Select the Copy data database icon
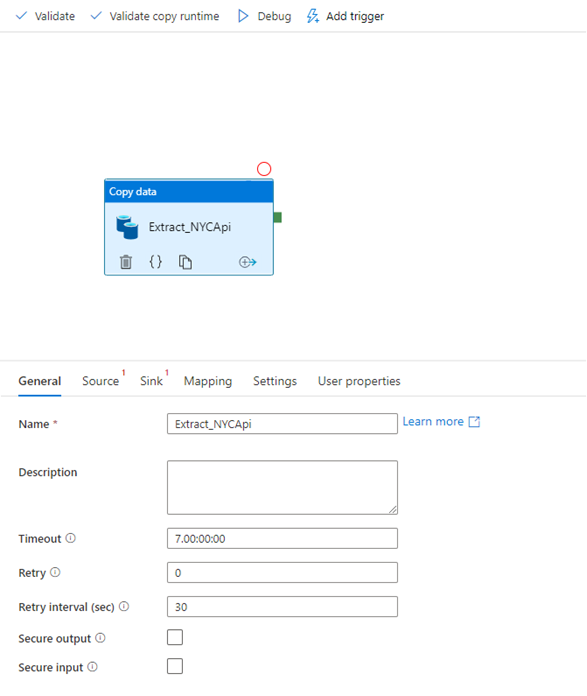 [127, 227]
